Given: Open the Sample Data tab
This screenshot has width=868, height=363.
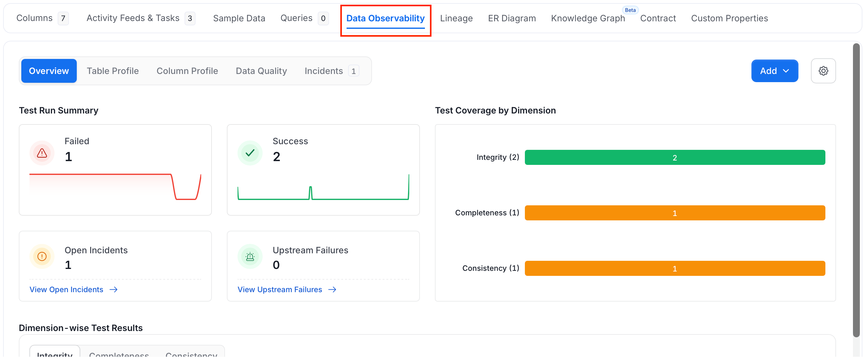Looking at the screenshot, I should [239, 18].
